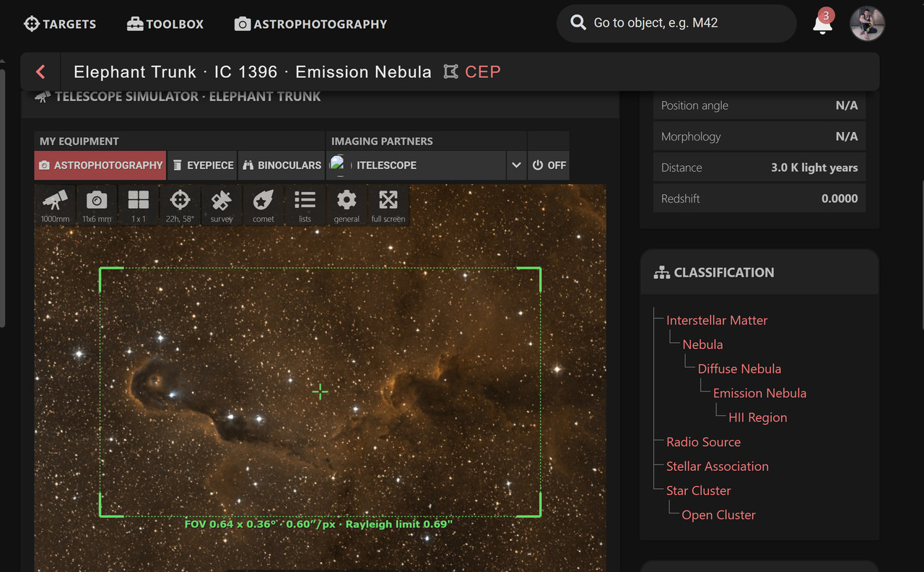This screenshot has width=924, height=572.
Task: Open notifications bell with 3 alerts
Action: 822,23
